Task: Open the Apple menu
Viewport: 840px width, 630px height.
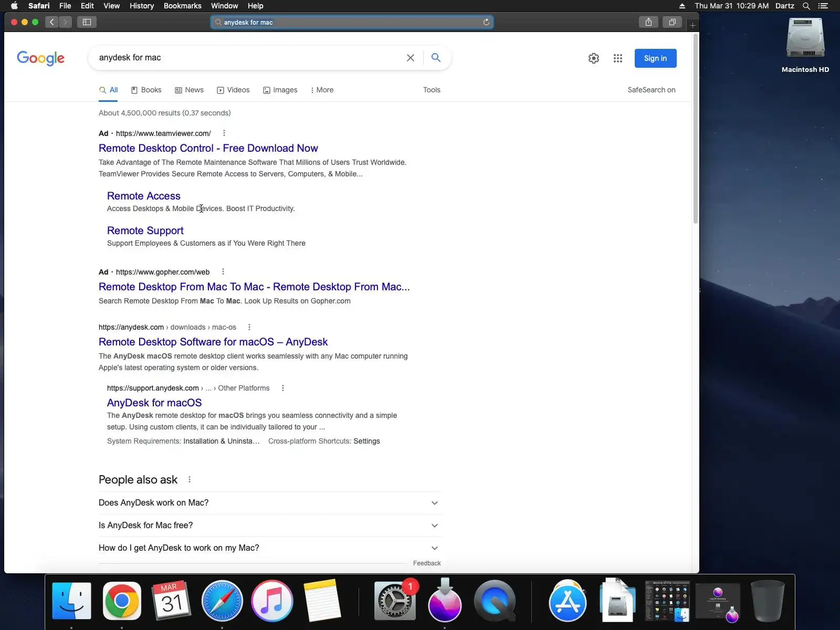Action: click(x=14, y=6)
